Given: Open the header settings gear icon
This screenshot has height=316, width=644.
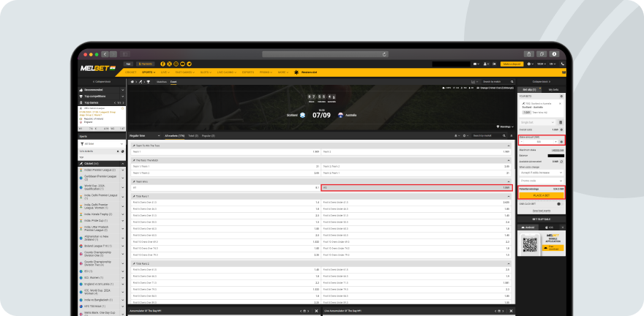Looking at the screenshot, I should point(529,64).
